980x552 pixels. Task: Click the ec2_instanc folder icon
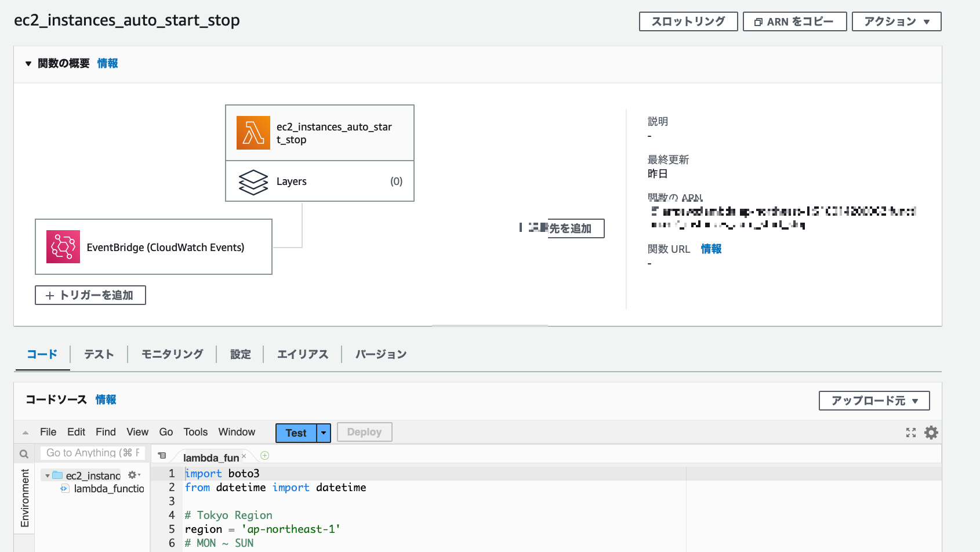57,475
